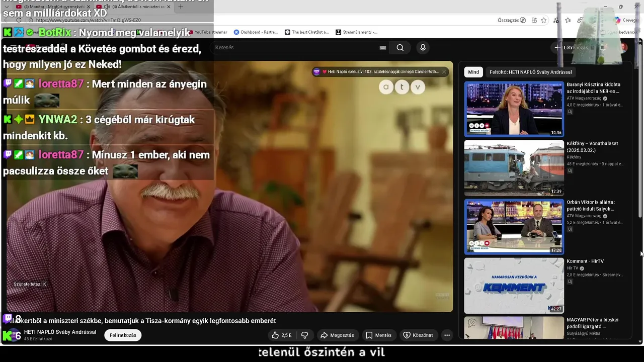Open Kékfény Vonatbaleset video thumbnail
Screen dimensions: 644x362
(x=514, y=168)
